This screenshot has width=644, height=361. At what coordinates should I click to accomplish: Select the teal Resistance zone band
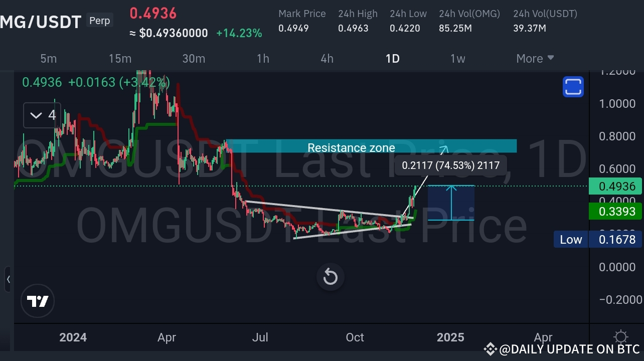pos(351,146)
